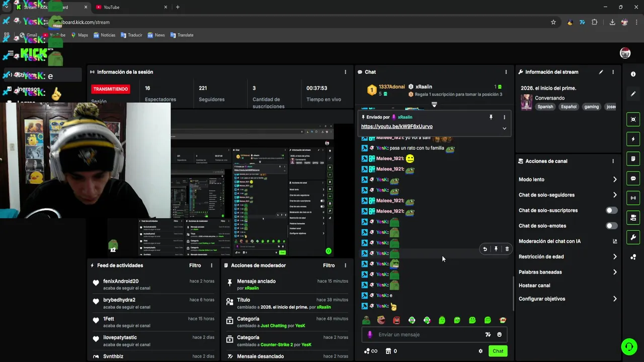Click the 7TV icon in message box
The height and width of the screenshot is (362, 644).
tap(488, 335)
